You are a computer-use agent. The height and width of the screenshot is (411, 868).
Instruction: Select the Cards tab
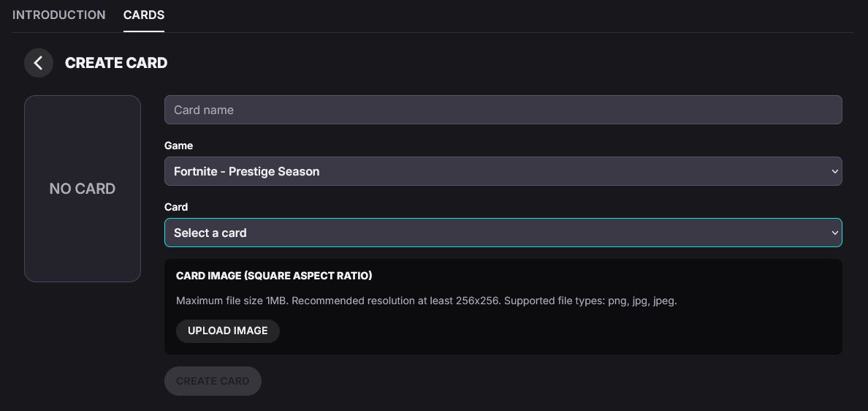click(x=144, y=15)
